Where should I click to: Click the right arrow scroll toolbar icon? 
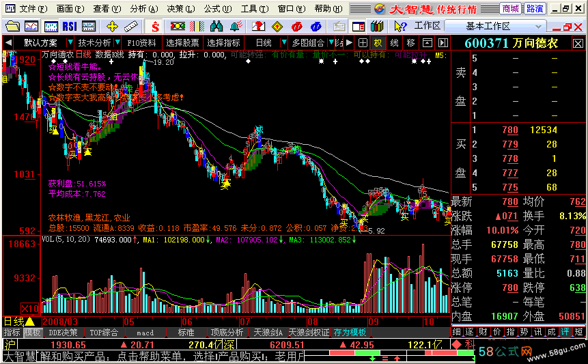[349, 43]
